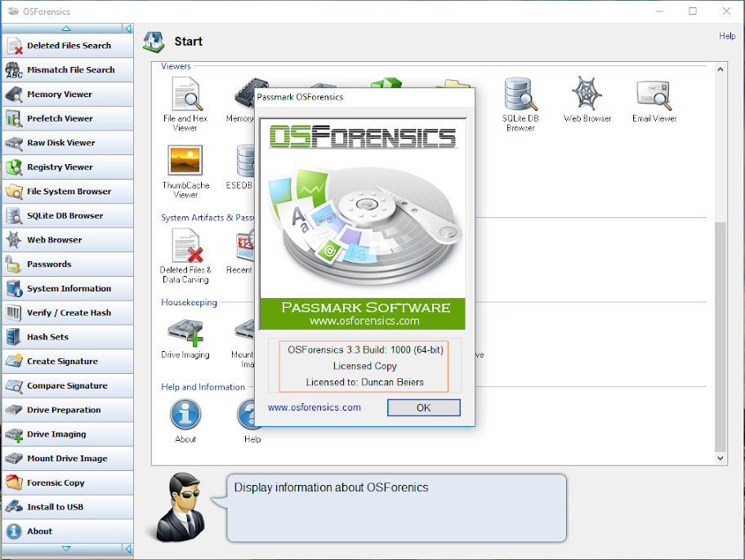Open Drive Imaging from sidebar
745x560 pixels.
tap(67, 434)
